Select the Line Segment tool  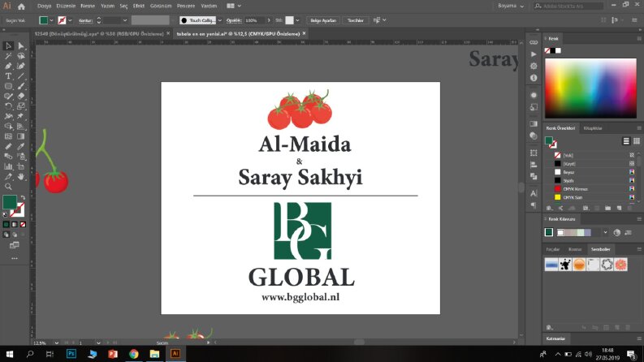tap(21, 76)
